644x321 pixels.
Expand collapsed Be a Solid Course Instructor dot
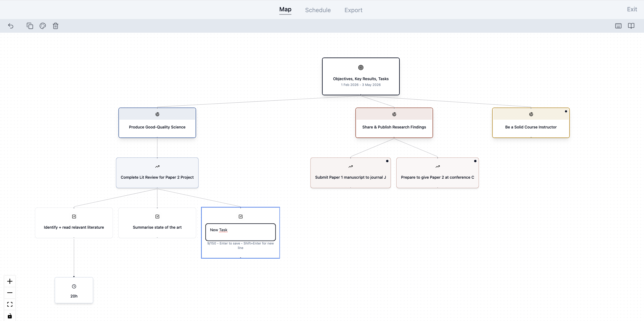[566, 111]
